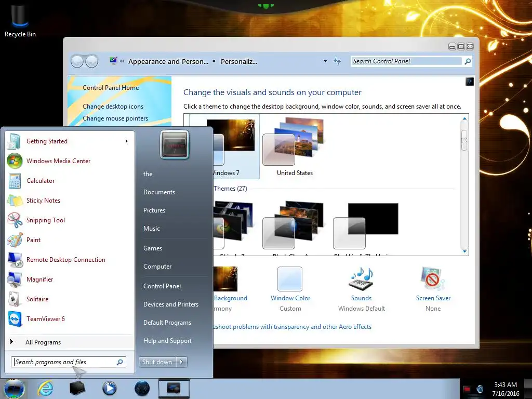Open the Screen Saver link
Screen dimensions: 532x399
[433, 298]
